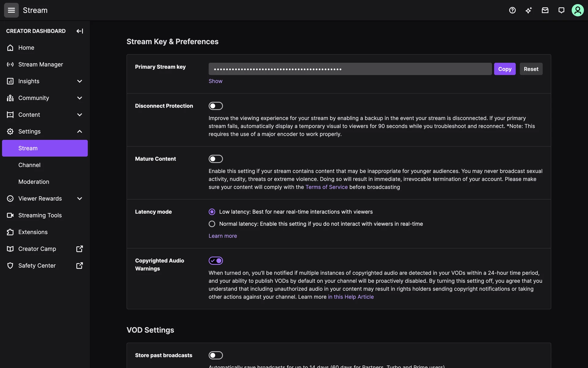The width and height of the screenshot is (588, 368).
Task: Disable Copyrighted Audio Warnings toggle
Action: (x=216, y=261)
